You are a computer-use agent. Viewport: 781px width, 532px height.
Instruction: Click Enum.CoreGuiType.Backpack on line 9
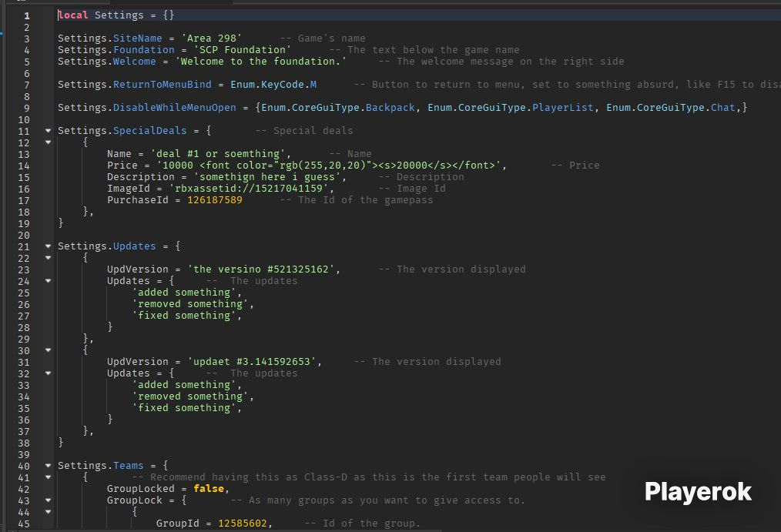[338, 108]
